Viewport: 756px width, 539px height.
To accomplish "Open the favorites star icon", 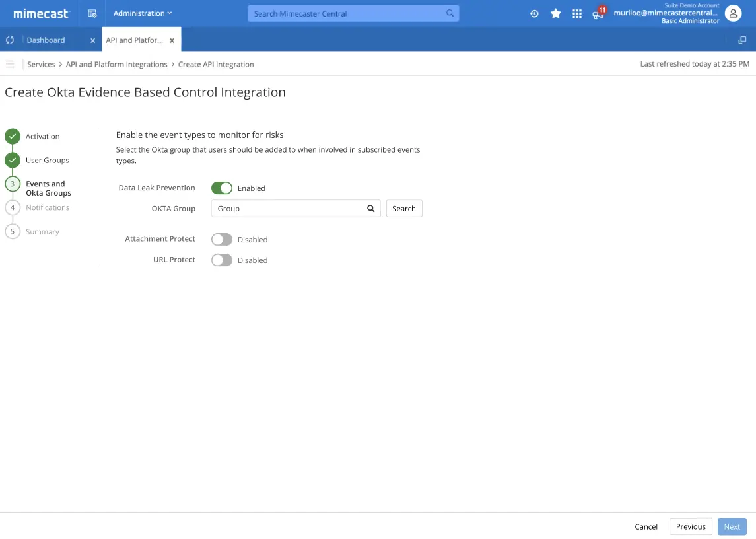I will (x=555, y=13).
